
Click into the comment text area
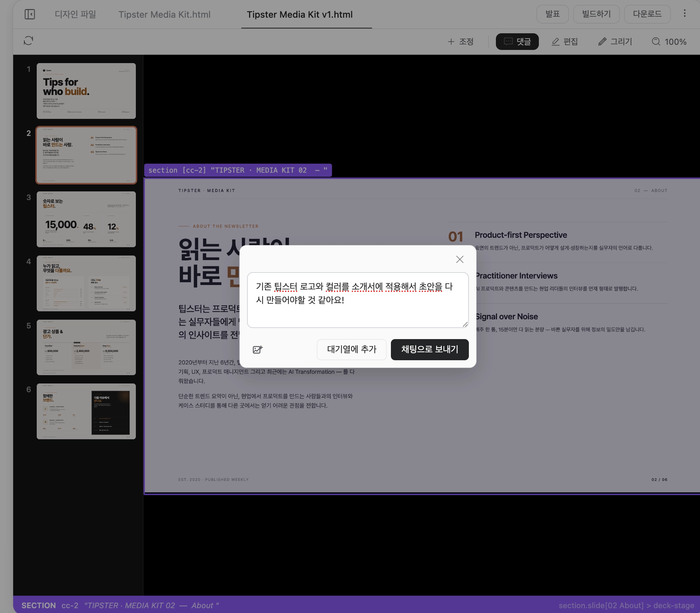358,300
